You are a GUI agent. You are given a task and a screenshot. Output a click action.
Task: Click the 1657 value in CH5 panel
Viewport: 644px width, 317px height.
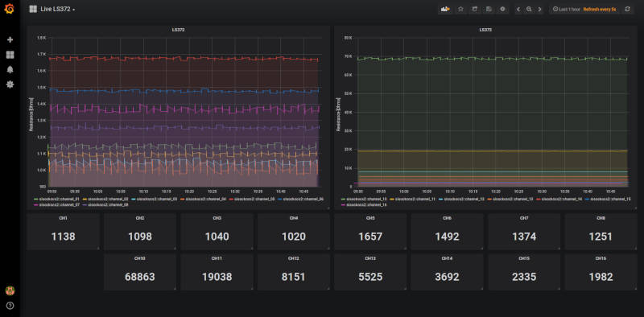coord(370,237)
